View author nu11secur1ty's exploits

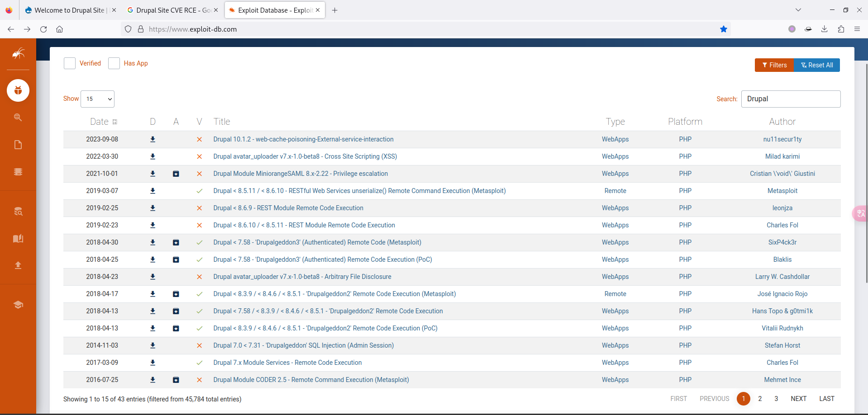click(782, 139)
